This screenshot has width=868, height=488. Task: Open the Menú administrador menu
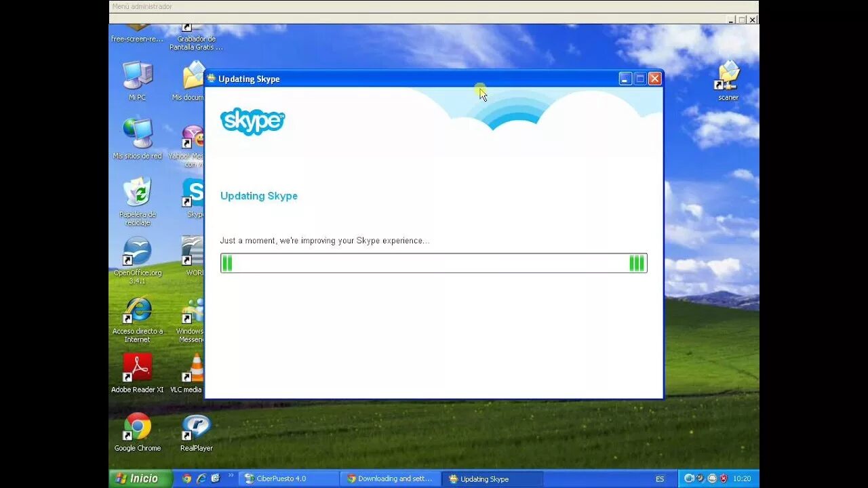[x=142, y=7]
